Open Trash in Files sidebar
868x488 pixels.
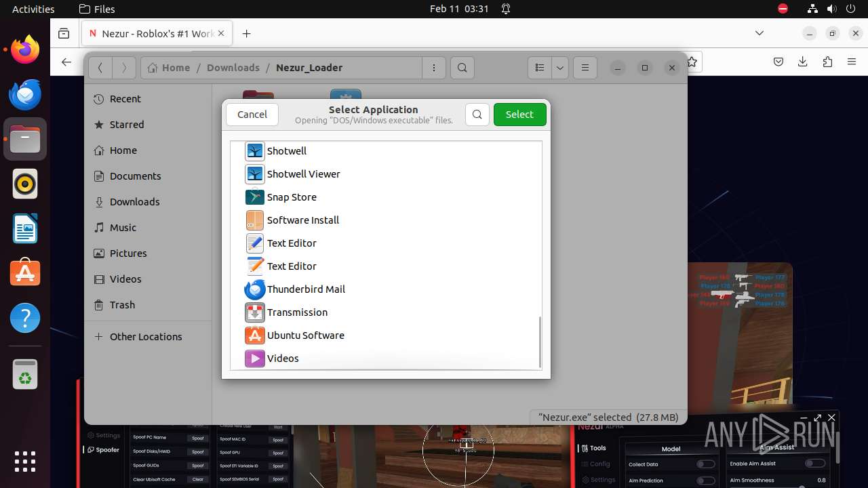[148, 305]
